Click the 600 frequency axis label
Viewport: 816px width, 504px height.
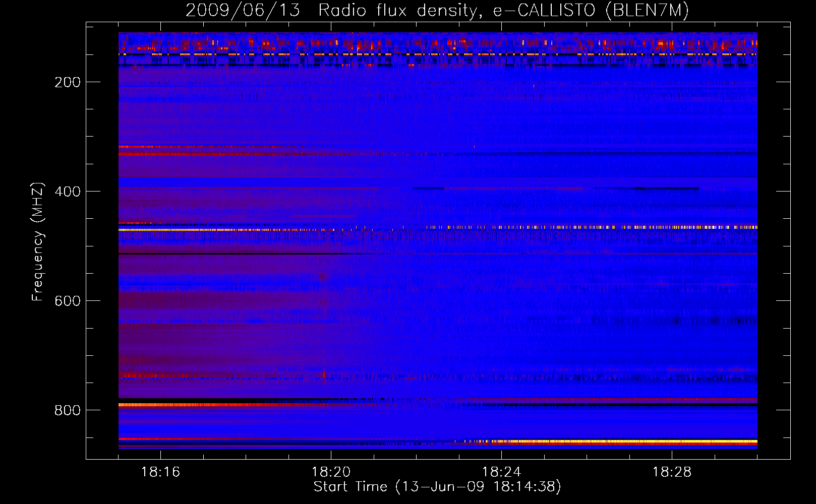(68, 301)
